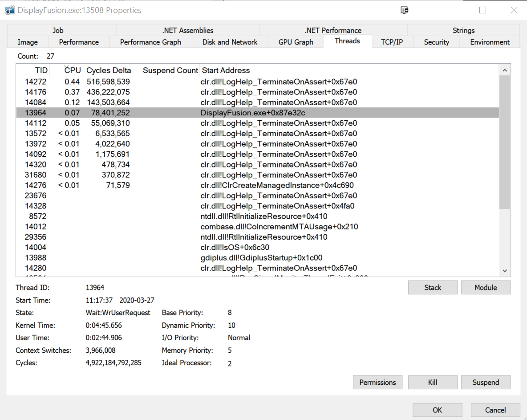Confirm with the OK button
Screen dimensions: 527x420
tap(437, 410)
